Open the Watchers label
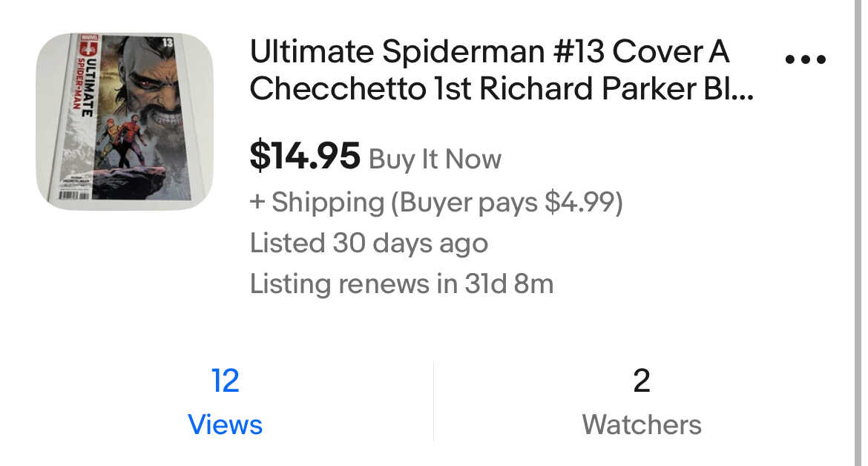Viewport: 868px width, 466px height. point(642,424)
